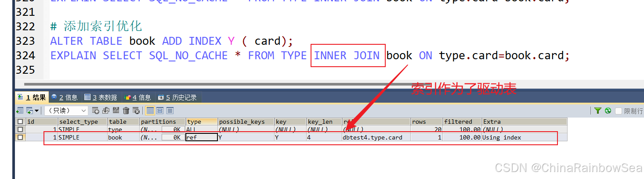The image size is (644, 179).
Task: Switch to the 3 表数据 tab
Action: point(101,97)
